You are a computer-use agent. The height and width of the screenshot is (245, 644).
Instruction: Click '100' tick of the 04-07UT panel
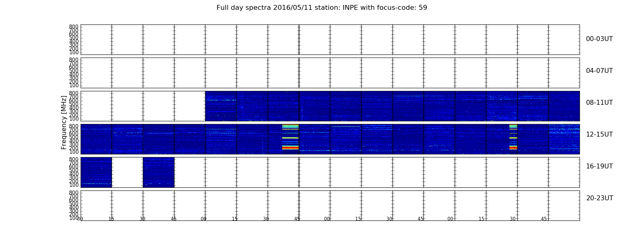[74, 85]
